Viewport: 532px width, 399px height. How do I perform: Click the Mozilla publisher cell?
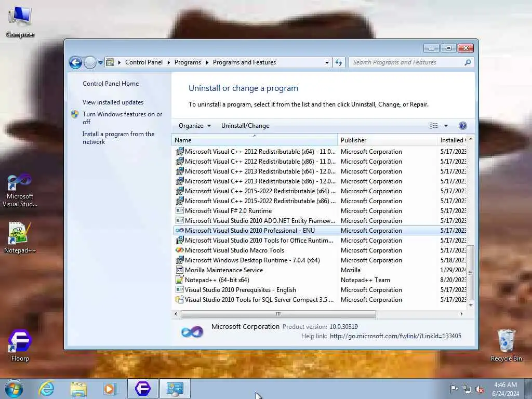tap(351, 270)
